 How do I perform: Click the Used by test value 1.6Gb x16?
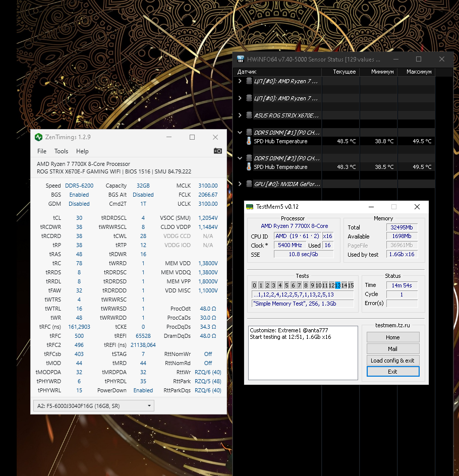point(401,254)
